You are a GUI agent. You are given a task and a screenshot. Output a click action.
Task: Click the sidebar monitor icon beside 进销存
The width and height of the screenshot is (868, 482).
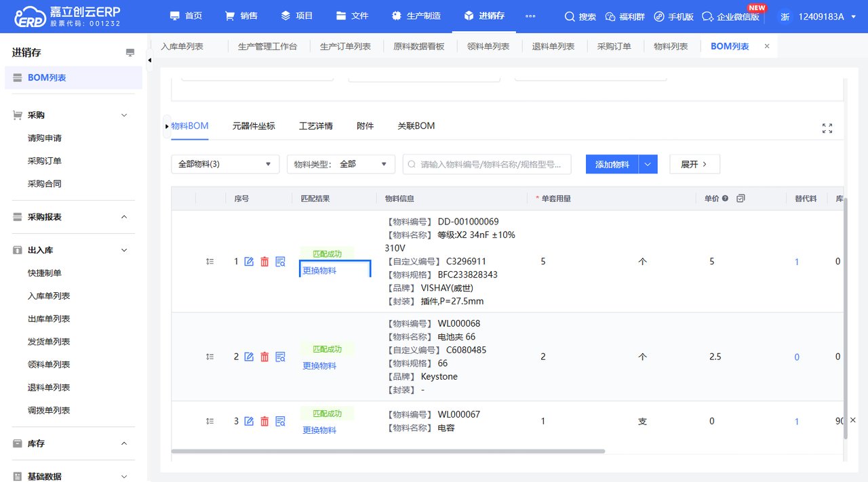click(130, 53)
